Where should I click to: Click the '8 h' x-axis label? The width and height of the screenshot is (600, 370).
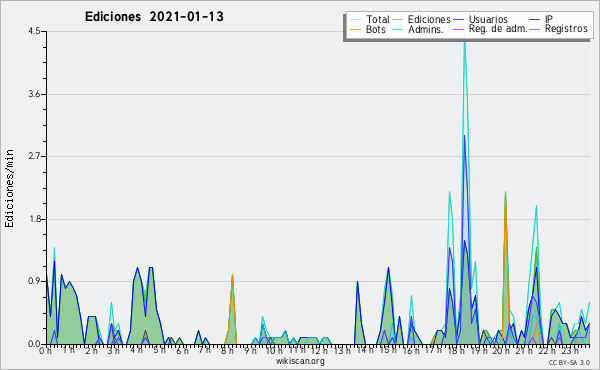click(227, 351)
